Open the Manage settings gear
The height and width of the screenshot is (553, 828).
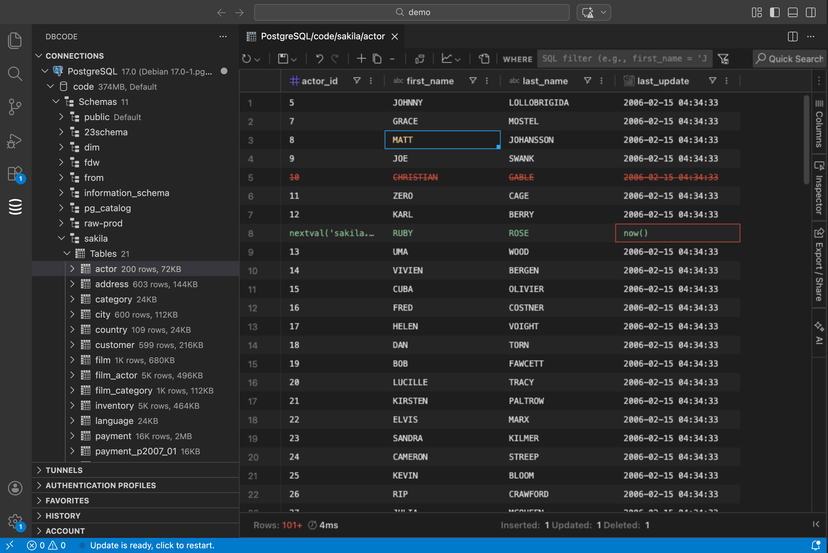pos(15,521)
